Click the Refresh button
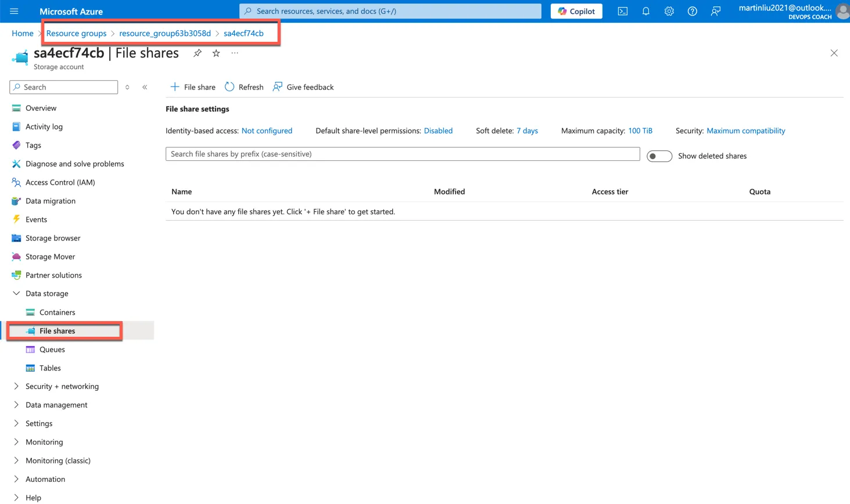This screenshot has width=850, height=504. coord(244,87)
